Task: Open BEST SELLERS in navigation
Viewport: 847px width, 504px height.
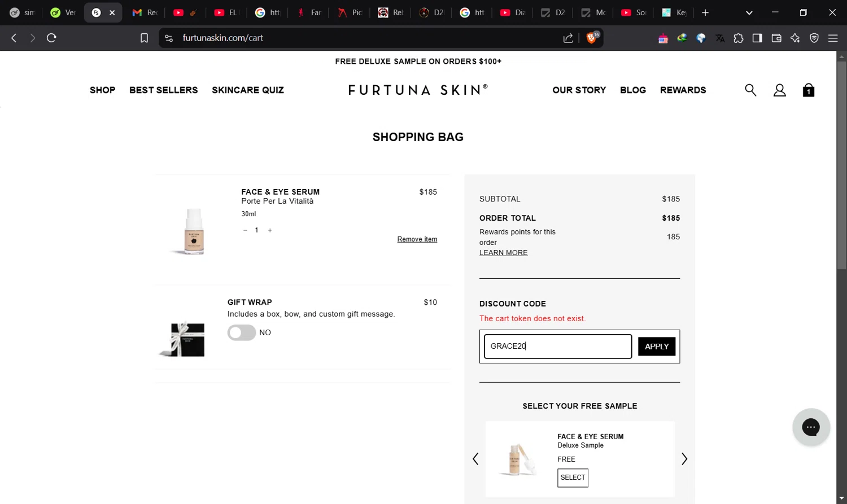Action: (164, 90)
